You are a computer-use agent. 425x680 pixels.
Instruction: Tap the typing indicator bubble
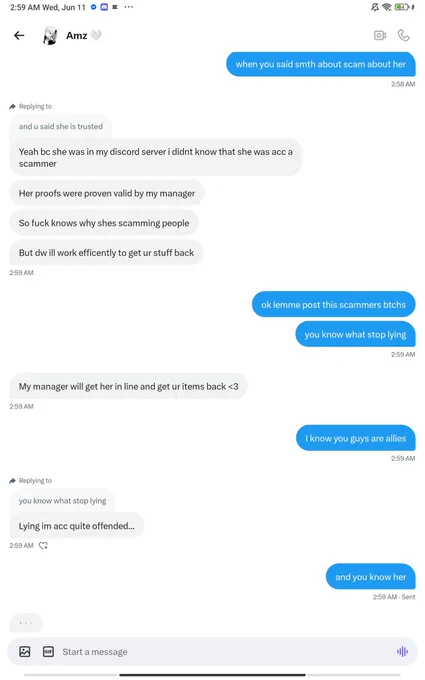pos(26,623)
